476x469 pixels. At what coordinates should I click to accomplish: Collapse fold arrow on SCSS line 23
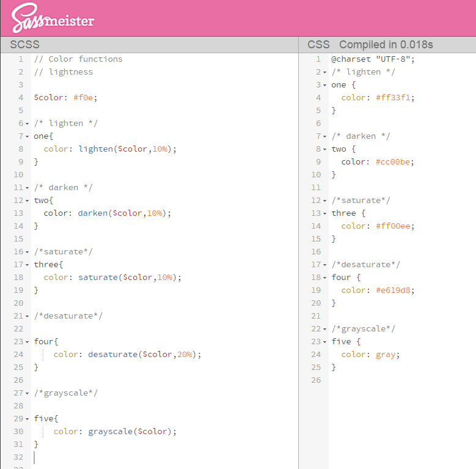point(27,342)
